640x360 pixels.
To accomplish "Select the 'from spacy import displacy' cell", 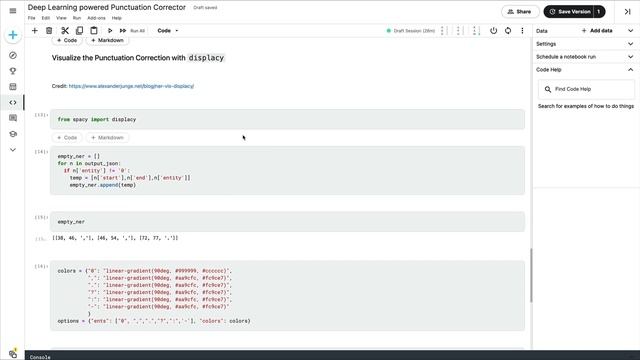I will click(287, 120).
